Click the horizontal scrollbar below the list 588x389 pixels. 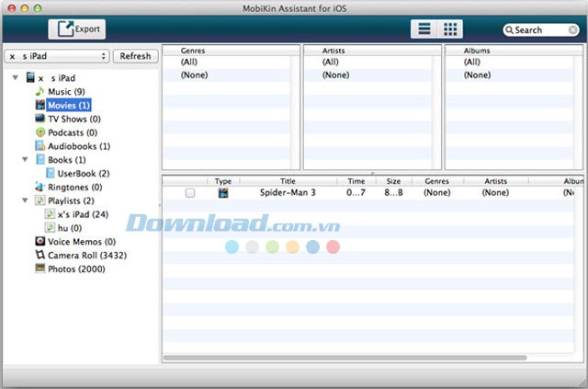pyautogui.click(x=345, y=358)
